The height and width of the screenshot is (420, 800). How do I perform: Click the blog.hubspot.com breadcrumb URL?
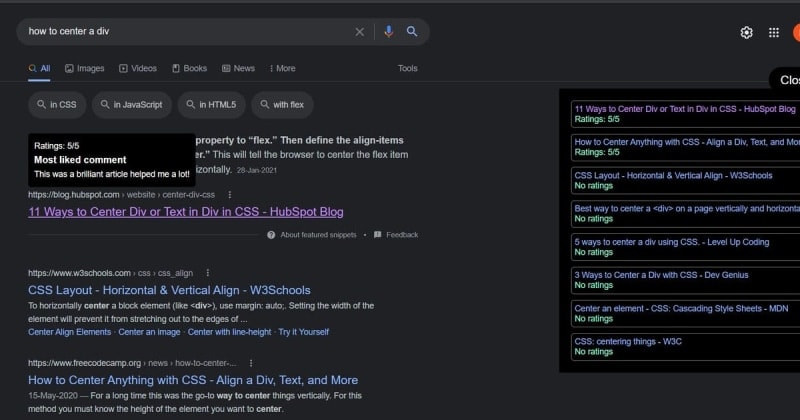121,195
